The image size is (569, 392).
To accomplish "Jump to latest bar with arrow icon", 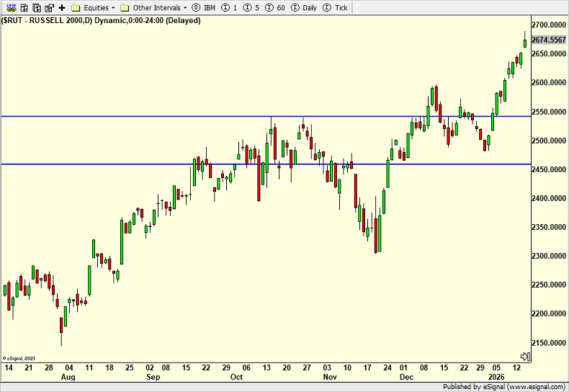I will 525,356.
